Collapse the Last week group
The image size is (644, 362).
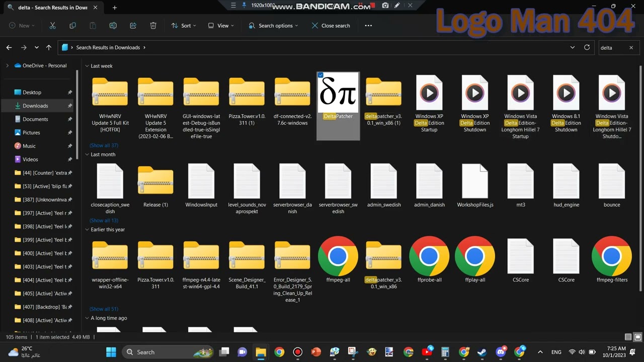click(87, 66)
